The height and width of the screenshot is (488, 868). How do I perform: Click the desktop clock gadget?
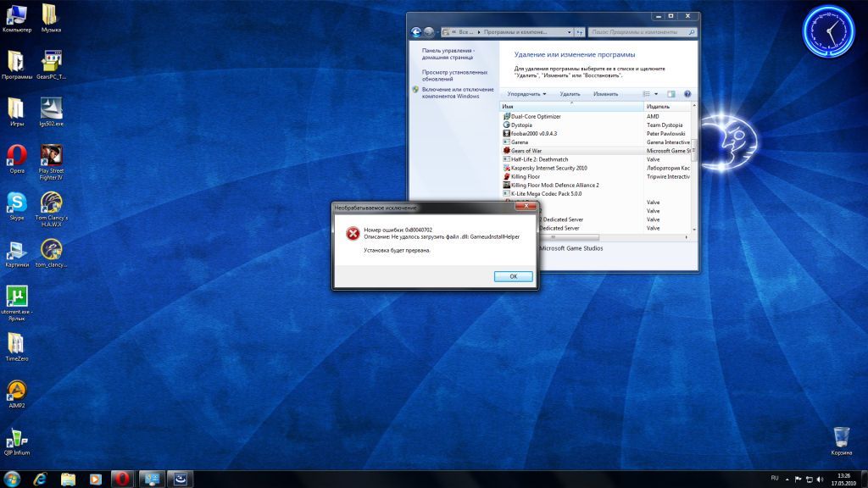pos(829,31)
